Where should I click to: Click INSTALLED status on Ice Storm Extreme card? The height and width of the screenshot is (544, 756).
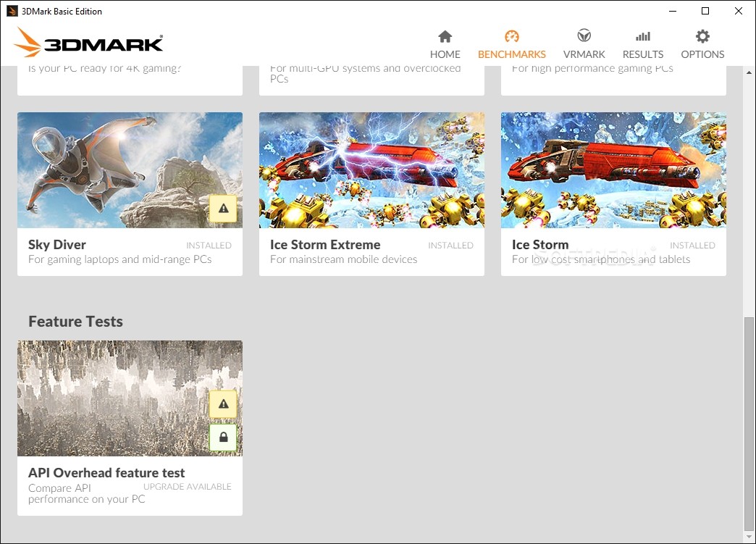coord(451,246)
